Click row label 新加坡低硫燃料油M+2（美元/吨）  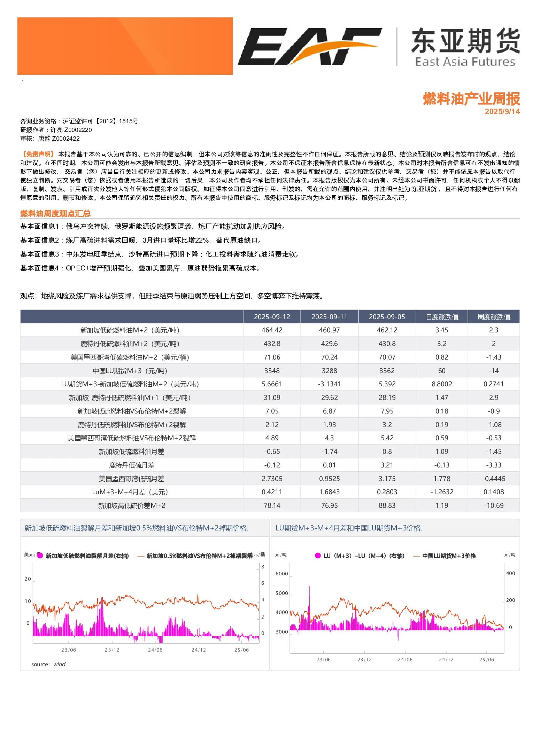(x=132, y=330)
